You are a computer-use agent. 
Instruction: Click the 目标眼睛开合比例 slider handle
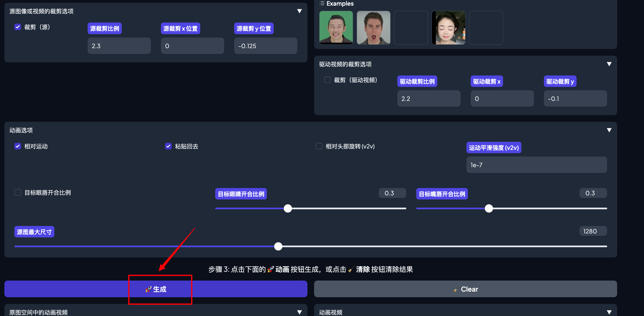click(288, 208)
